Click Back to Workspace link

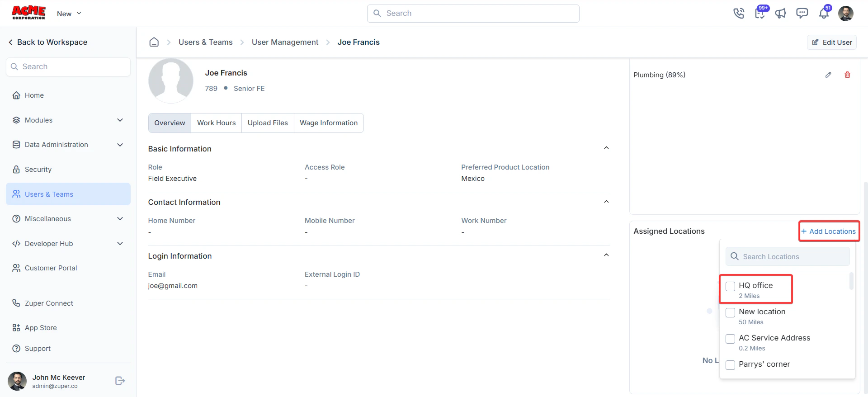click(x=48, y=42)
